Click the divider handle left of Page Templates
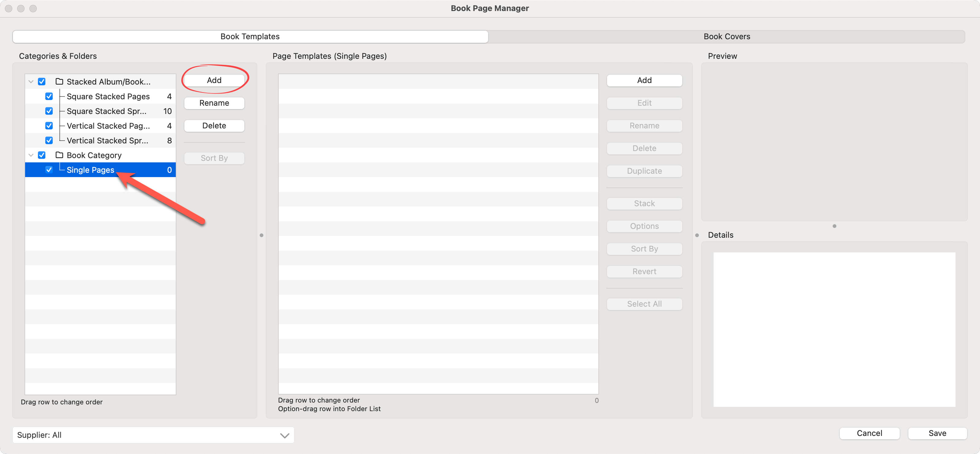This screenshot has width=980, height=454. click(261, 235)
